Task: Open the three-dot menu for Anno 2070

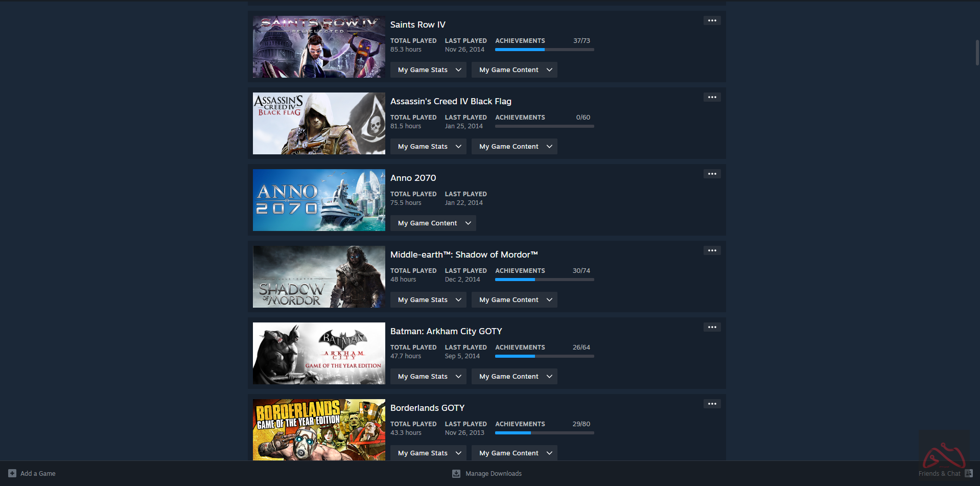Action: [x=712, y=174]
